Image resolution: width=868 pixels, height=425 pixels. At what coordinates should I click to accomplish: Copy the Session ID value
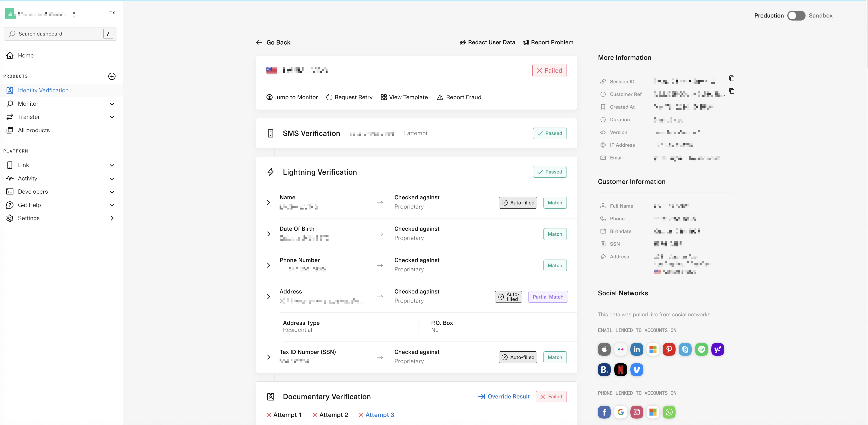(732, 78)
